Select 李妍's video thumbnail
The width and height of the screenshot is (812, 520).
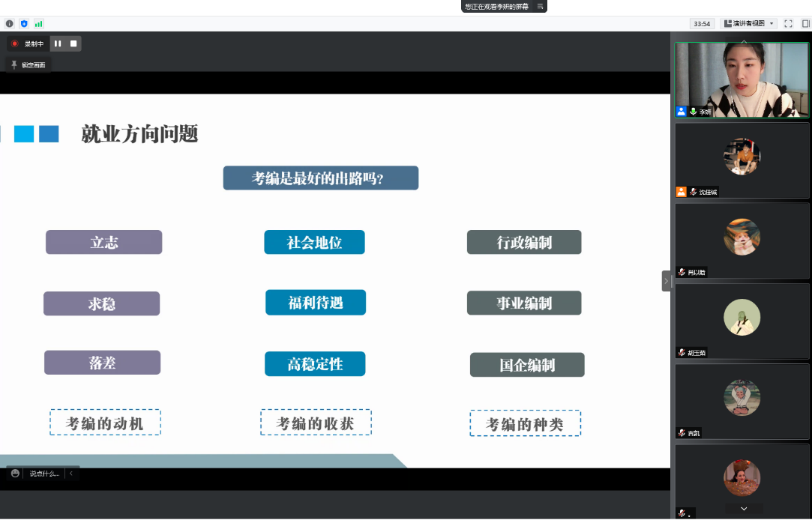point(742,79)
